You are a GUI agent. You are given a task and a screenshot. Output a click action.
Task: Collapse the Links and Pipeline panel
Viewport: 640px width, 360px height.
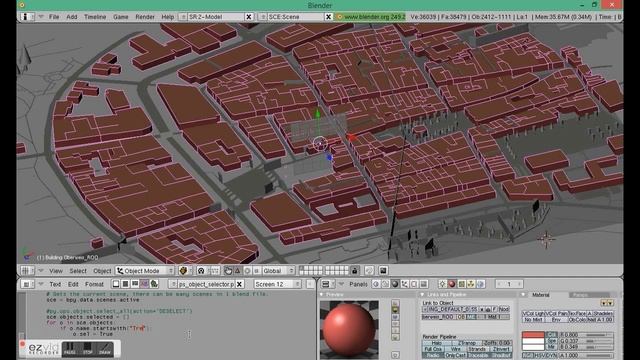pos(422,294)
